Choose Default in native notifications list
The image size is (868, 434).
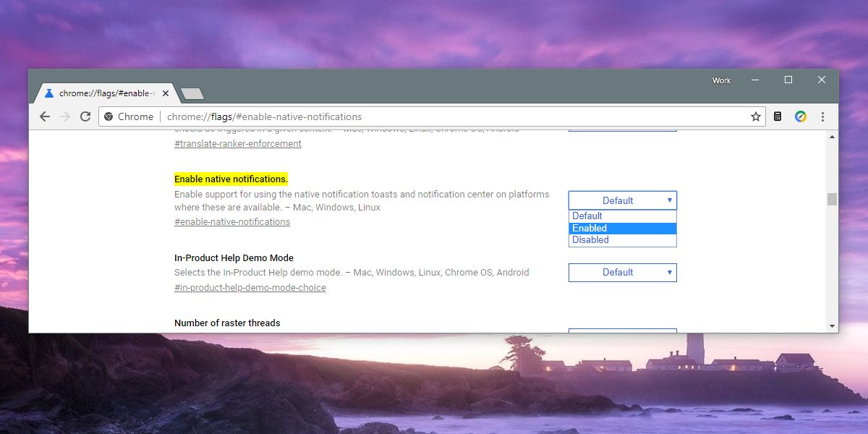tap(623, 216)
